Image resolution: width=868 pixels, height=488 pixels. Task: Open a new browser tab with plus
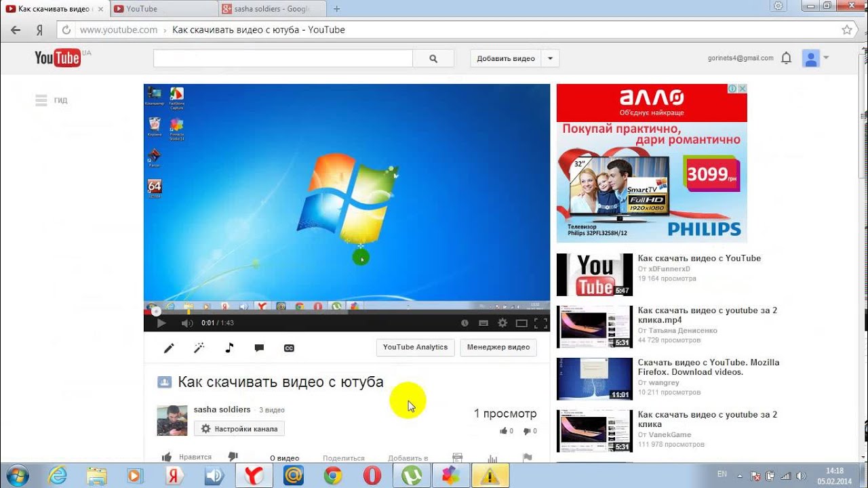337,9
